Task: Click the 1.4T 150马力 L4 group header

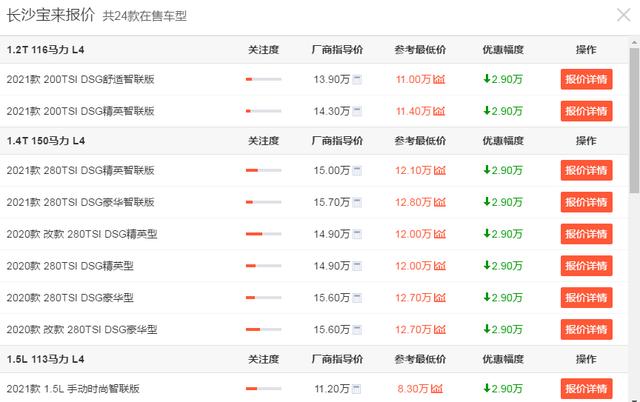Action: [x=46, y=141]
